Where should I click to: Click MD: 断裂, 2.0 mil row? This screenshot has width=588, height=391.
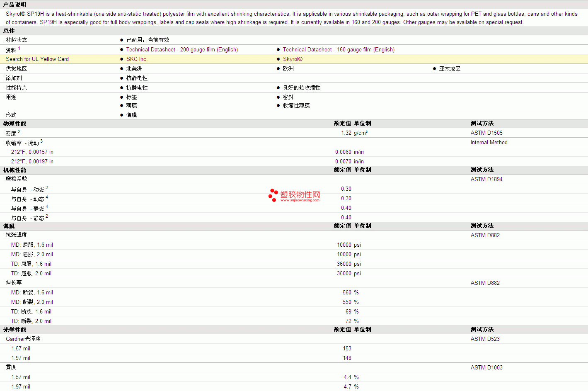pos(32,302)
